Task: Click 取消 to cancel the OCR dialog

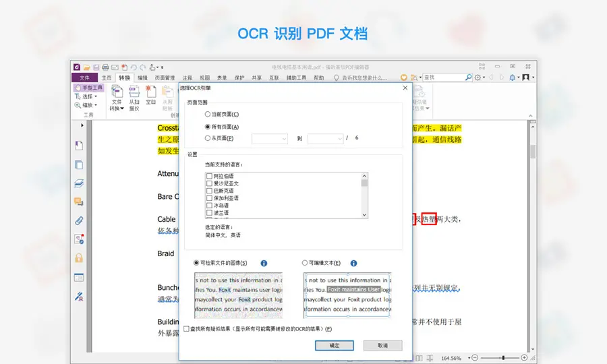Action: tap(382, 345)
